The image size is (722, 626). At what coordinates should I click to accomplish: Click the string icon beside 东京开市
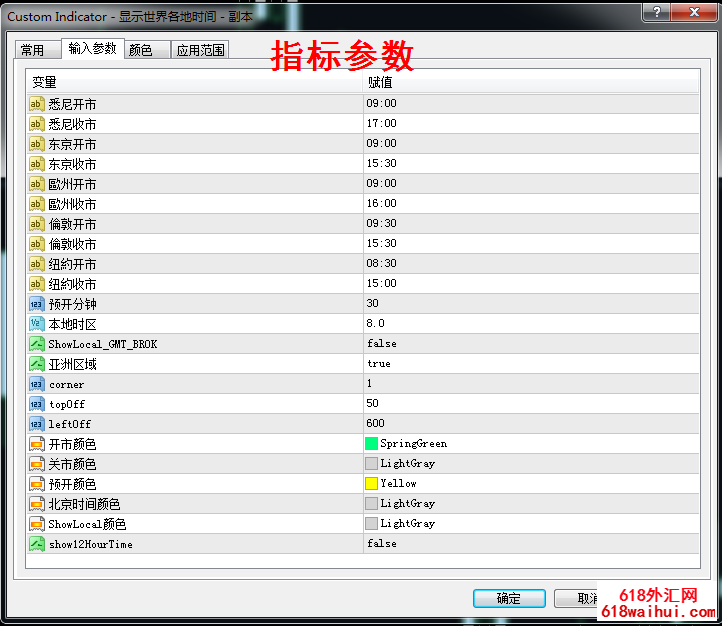(36, 144)
